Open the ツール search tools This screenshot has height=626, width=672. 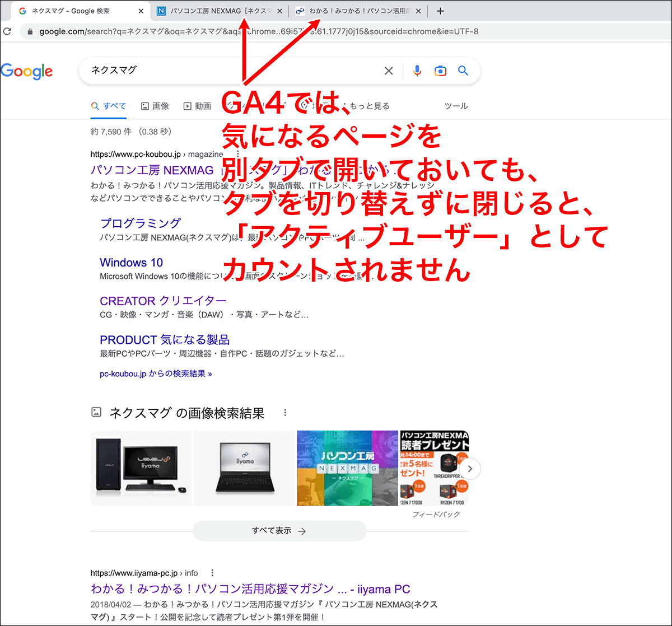(x=456, y=106)
